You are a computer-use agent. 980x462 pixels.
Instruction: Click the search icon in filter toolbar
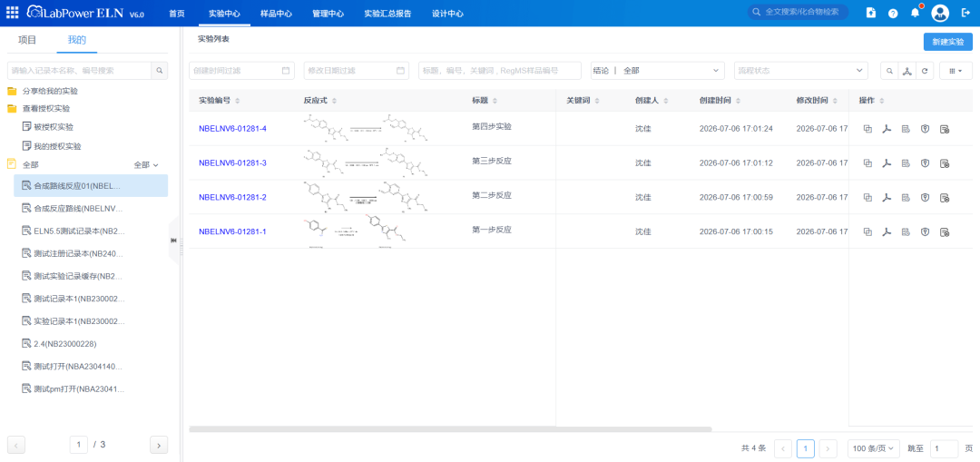(x=889, y=71)
